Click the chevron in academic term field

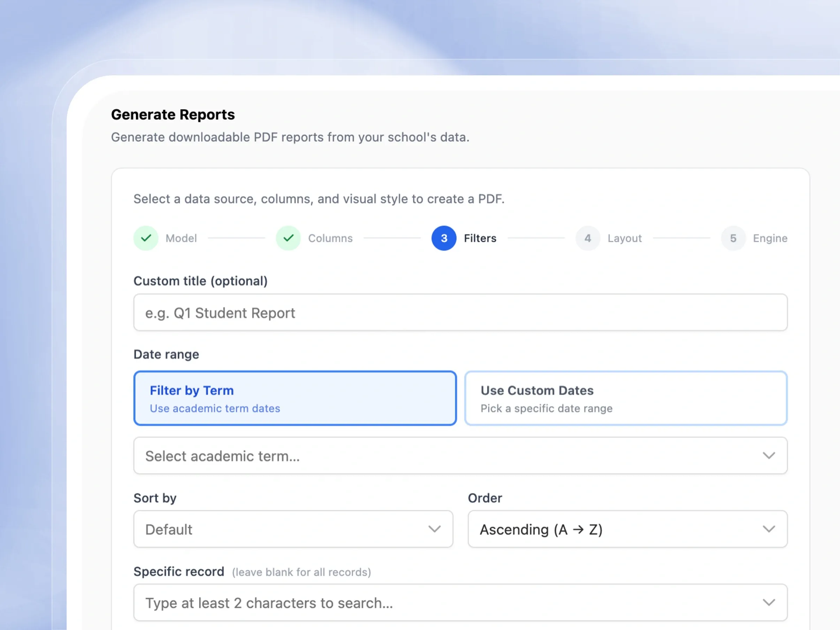coord(769,455)
